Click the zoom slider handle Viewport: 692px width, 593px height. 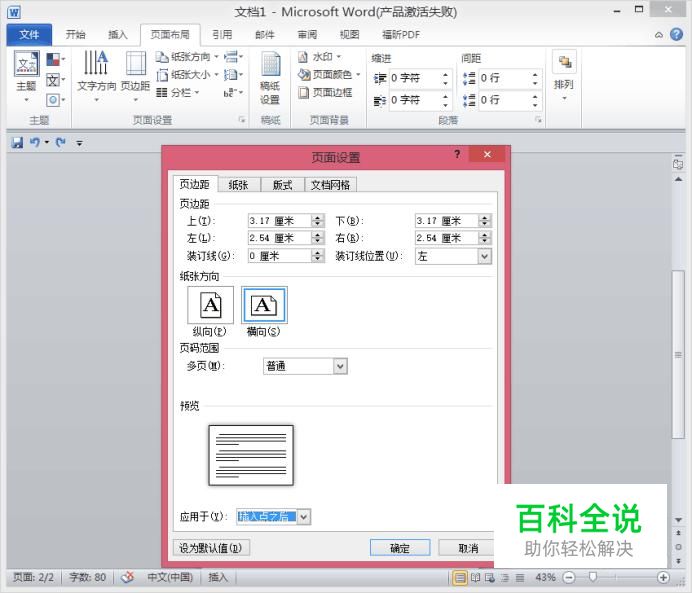(x=593, y=577)
